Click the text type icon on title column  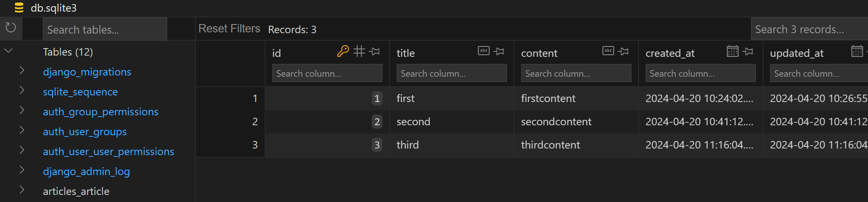pyautogui.click(x=484, y=51)
